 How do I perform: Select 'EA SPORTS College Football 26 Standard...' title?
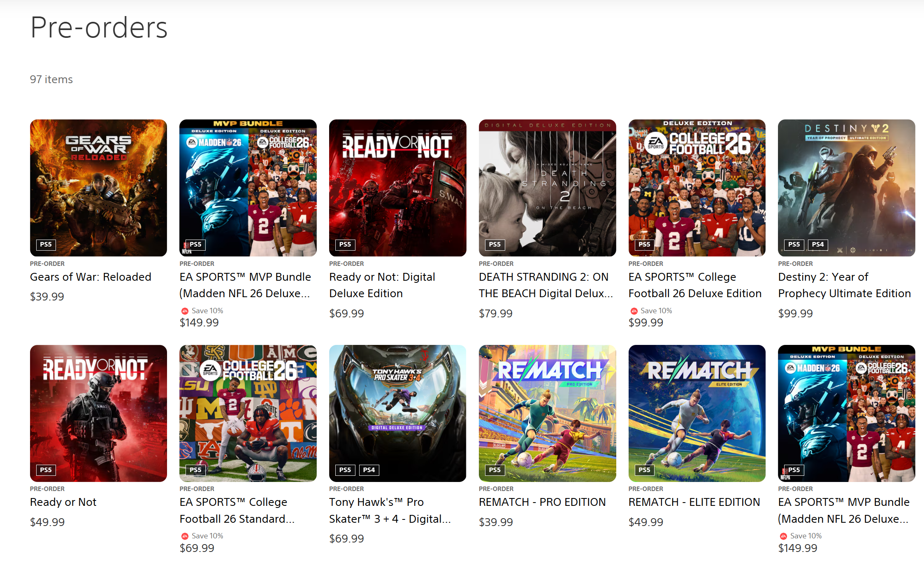coord(237,510)
